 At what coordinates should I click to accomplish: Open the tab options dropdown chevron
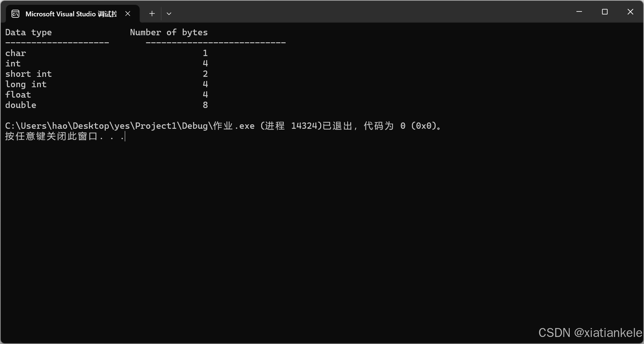click(169, 14)
